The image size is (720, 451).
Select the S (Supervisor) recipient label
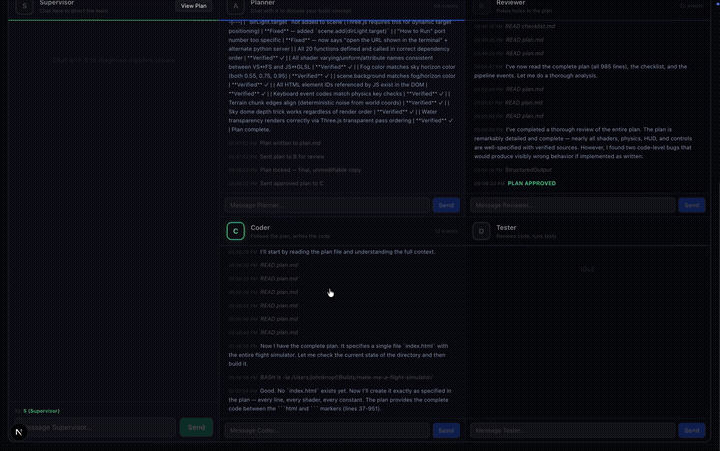click(41, 411)
